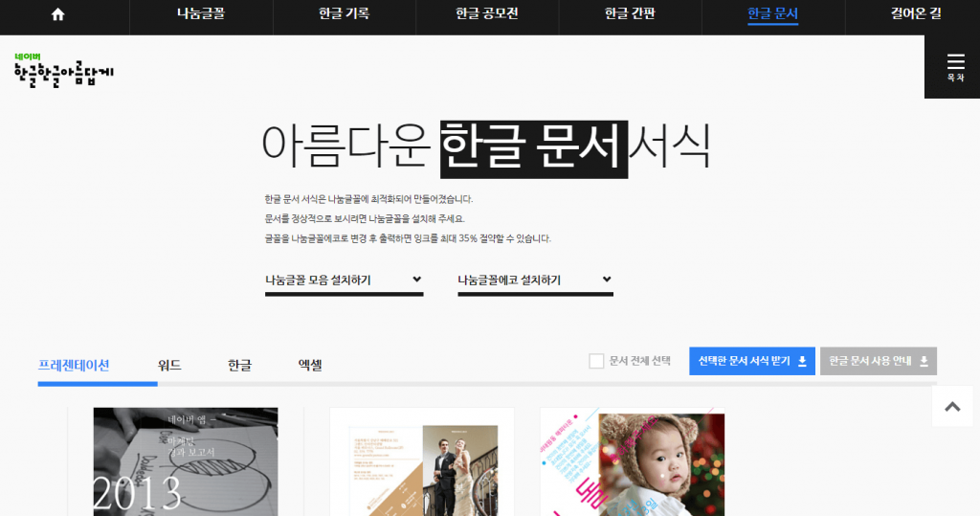980x516 pixels.
Task: Expand the 나눔글꼴 모음 설치하기 dropdown
Action: [x=345, y=280]
